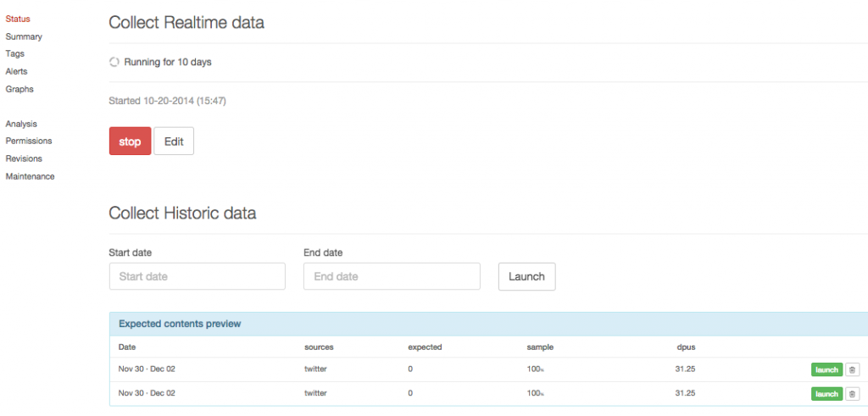Screen dimensions: 868x416
Task: Select Tags from the left navigation
Action: point(15,54)
